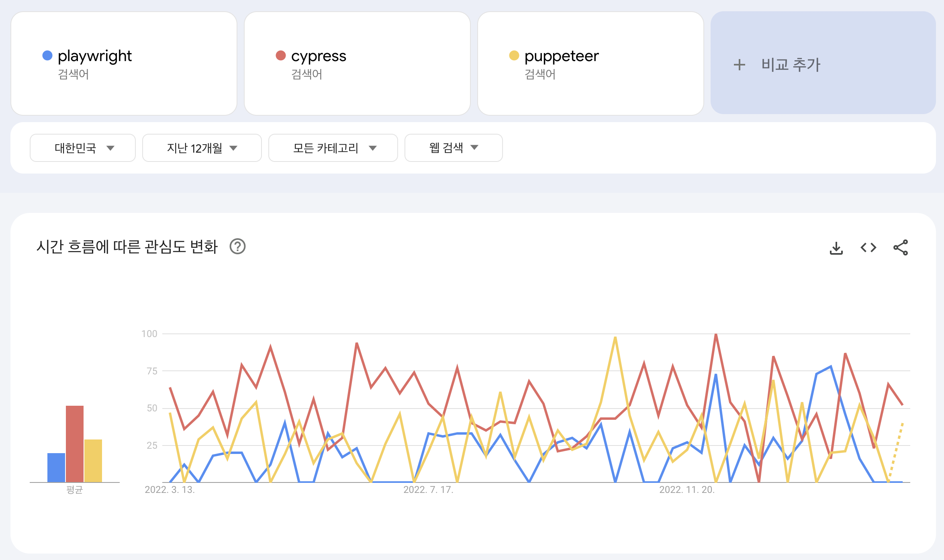
Task: Select the playwright search term card
Action: coord(124,63)
